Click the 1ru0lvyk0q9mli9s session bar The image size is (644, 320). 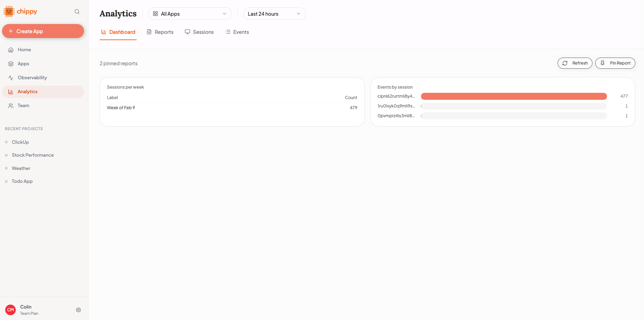514,106
